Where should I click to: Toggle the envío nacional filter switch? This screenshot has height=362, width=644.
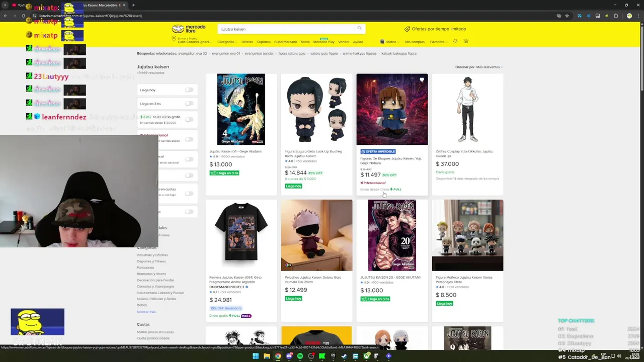pos(189,159)
